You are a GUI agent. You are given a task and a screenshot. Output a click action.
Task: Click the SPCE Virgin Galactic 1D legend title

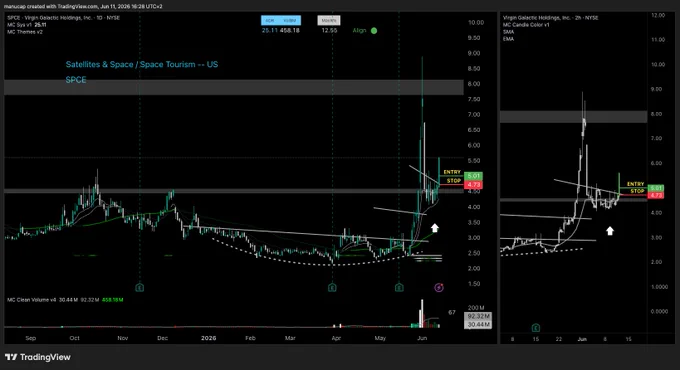(64, 18)
